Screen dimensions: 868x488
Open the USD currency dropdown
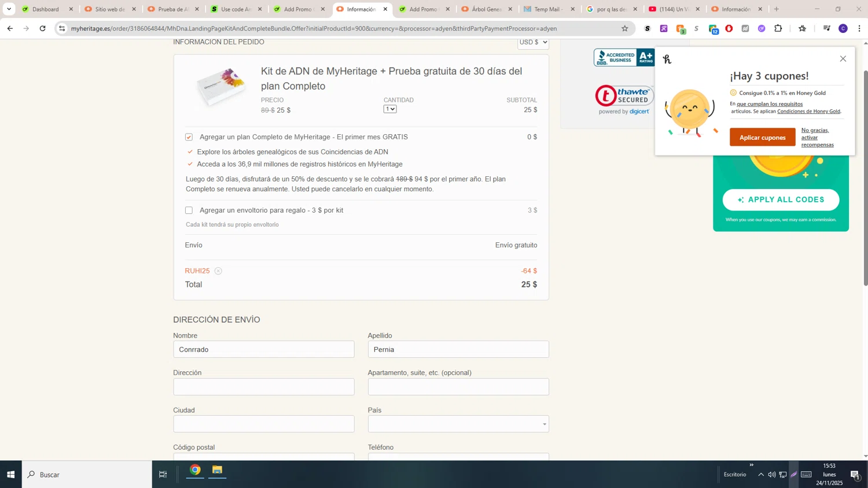(533, 42)
